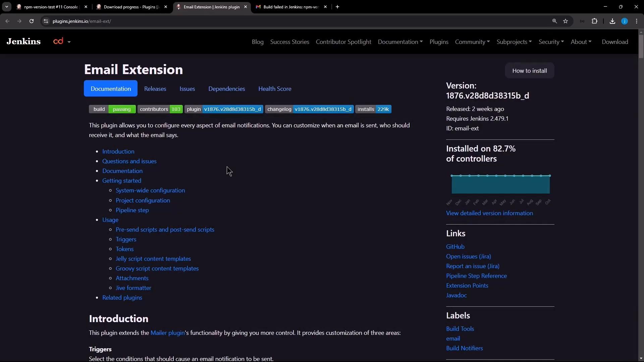Expand the Subprojects nav dropdown
This screenshot has width=644, height=362.
[514, 42]
